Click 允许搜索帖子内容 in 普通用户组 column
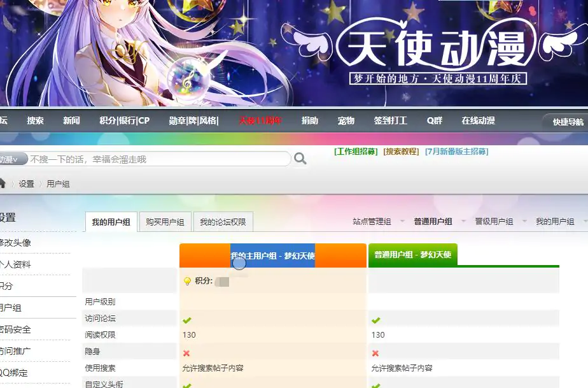 click(402, 368)
